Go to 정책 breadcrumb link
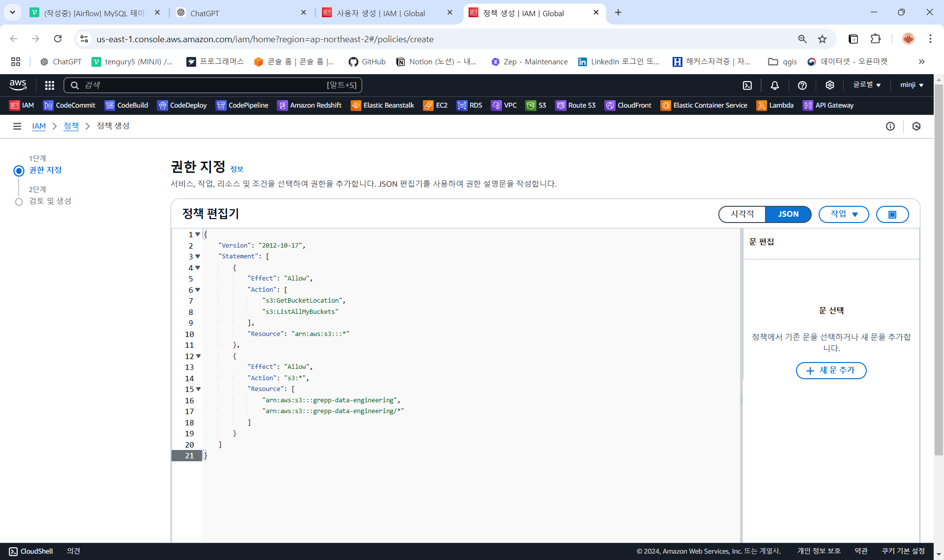 pyautogui.click(x=71, y=126)
